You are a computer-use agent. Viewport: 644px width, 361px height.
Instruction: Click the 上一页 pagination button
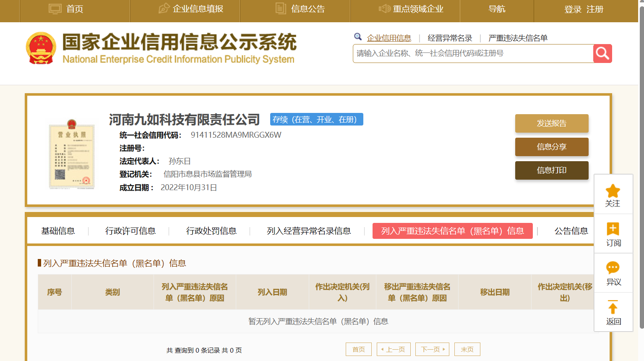[394, 349]
